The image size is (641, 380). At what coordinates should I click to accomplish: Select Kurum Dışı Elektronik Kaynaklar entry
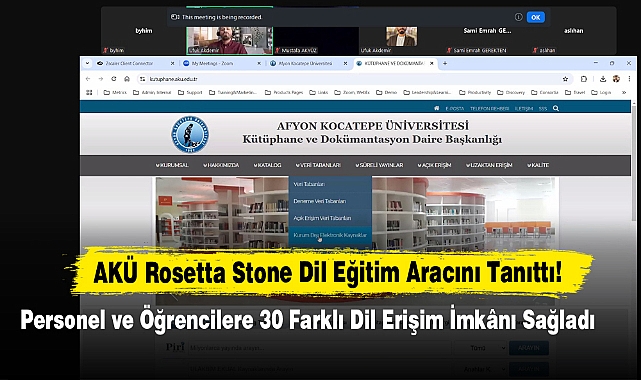pos(330,235)
